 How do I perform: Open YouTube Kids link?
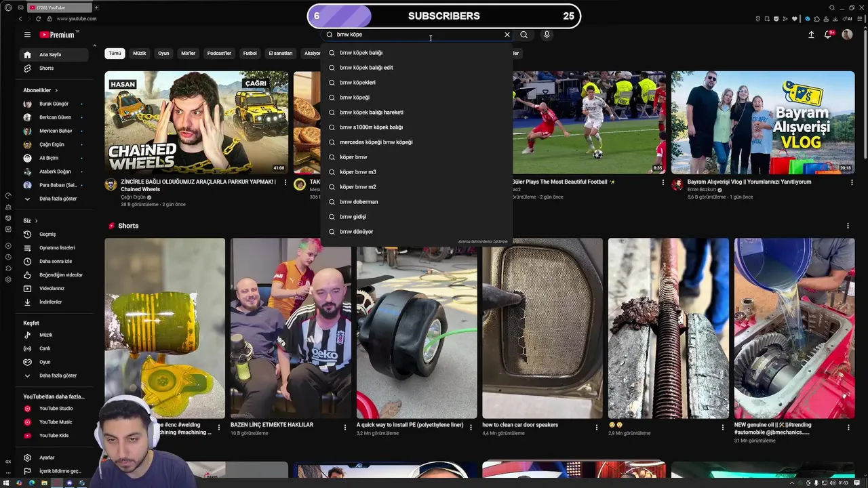pyautogui.click(x=54, y=435)
